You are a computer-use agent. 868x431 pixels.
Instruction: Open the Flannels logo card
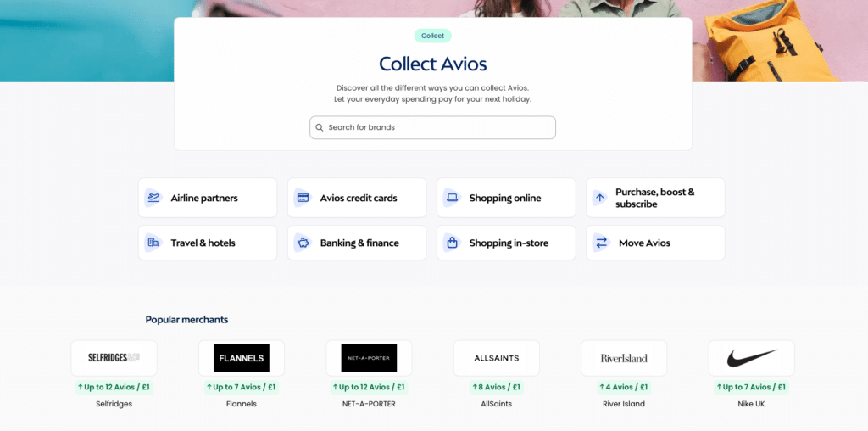[242, 358]
